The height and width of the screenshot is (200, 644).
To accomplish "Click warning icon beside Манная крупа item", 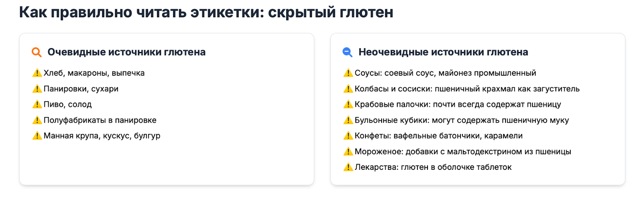I will click(x=37, y=136).
